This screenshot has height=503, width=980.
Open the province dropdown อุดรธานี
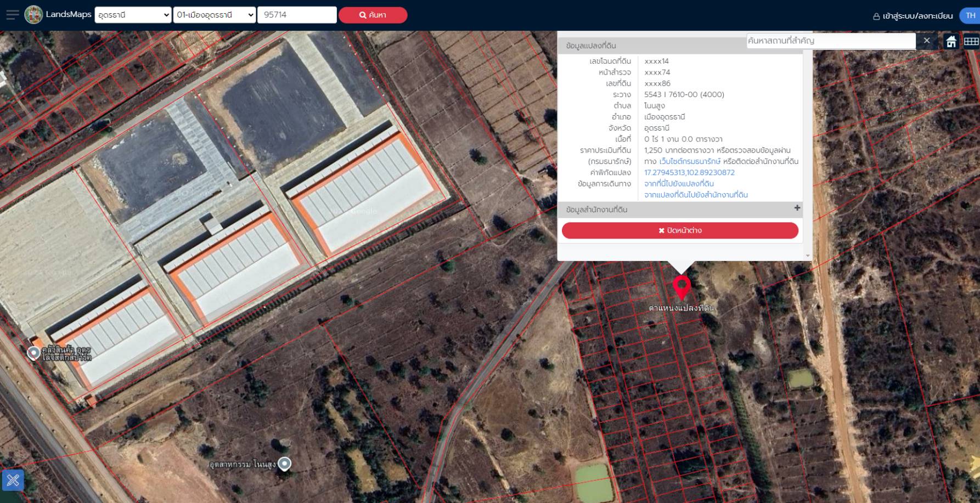click(133, 15)
